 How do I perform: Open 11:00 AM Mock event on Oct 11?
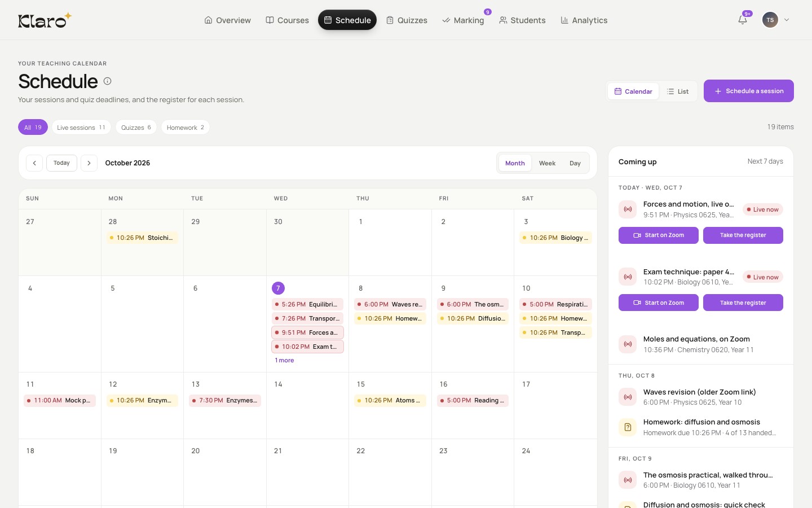pos(60,400)
